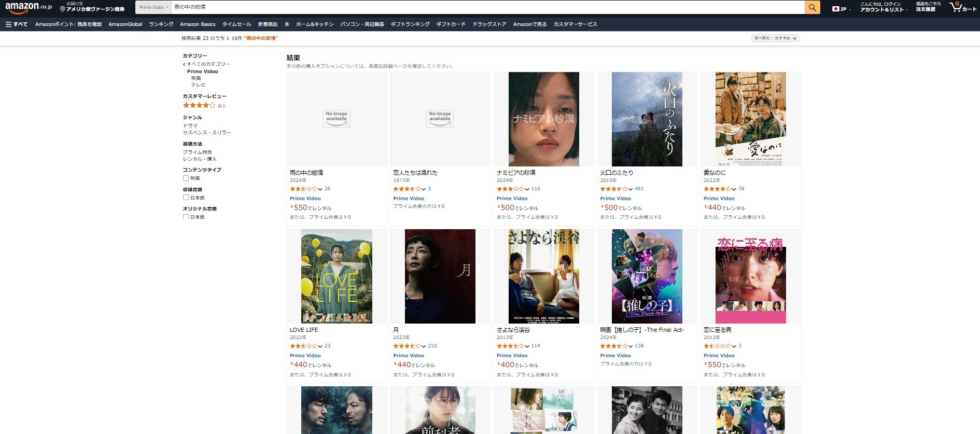Click the search text input field
Screen dimensions: 980x434
pyautogui.click(x=487, y=7)
